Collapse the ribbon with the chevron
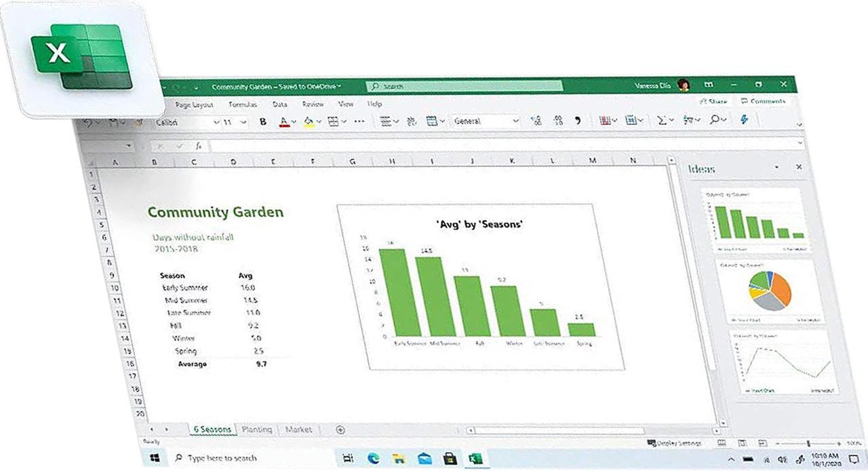868x471 pixels. [799, 126]
